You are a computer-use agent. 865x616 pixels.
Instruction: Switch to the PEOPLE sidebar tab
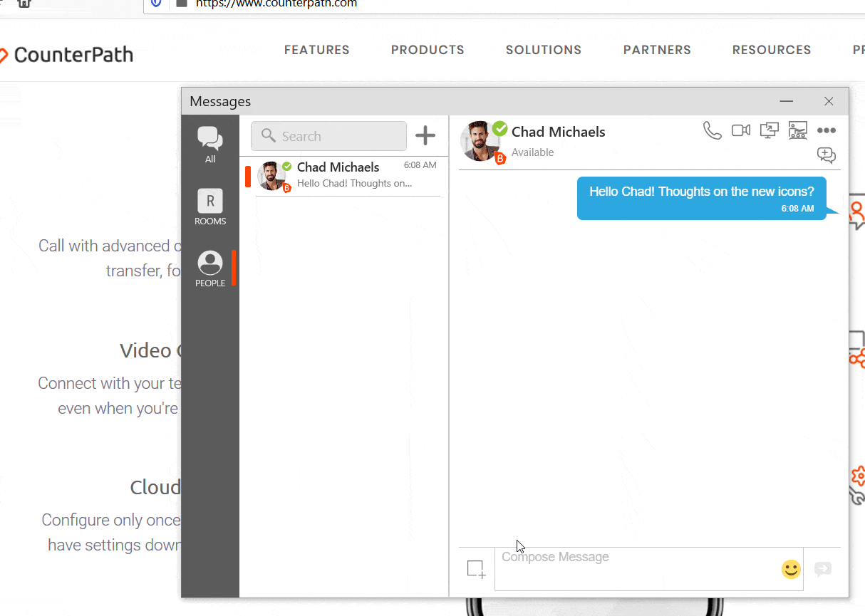[x=210, y=268]
